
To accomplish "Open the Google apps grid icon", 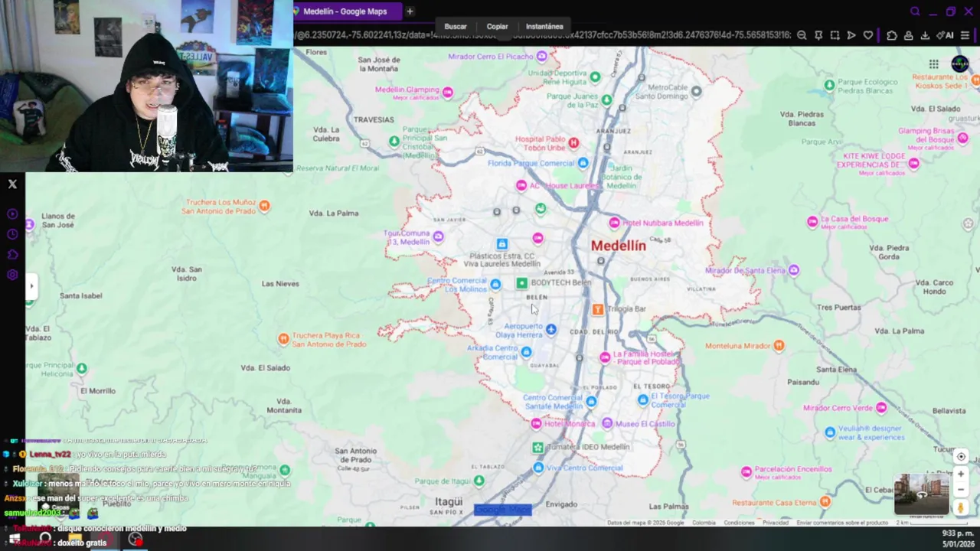I will coord(934,64).
